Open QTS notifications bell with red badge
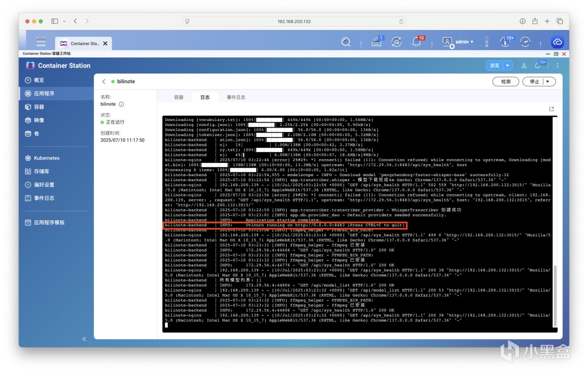Image resolution: width=588 pixels, height=372 pixels. 417,42
